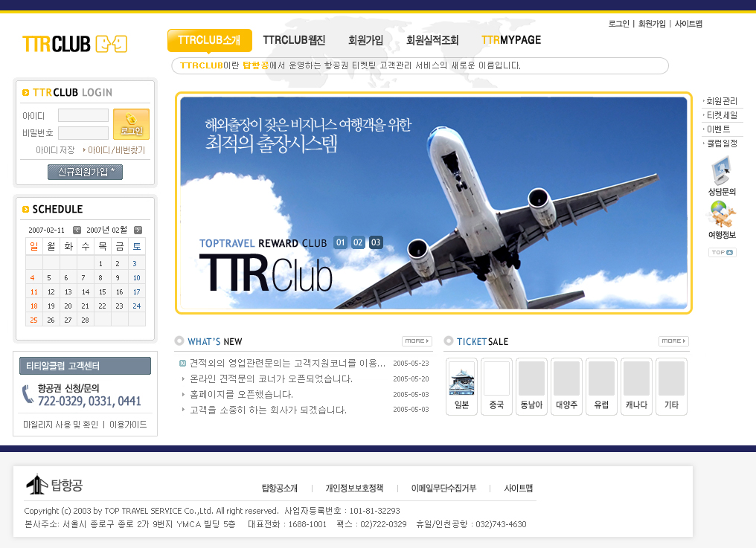Expand What's New with MORE button
Image resolution: width=756 pixels, height=548 pixels.
[x=417, y=341]
